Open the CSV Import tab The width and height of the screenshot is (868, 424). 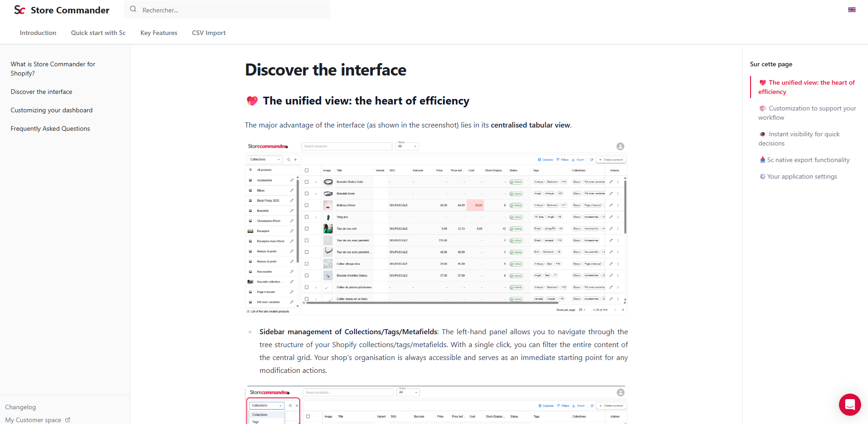[209, 33]
